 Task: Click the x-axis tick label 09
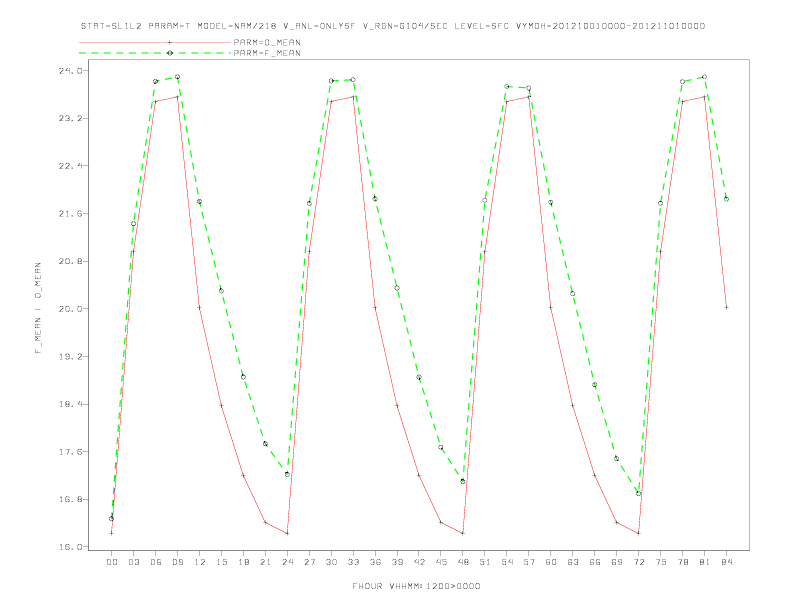pos(177,562)
